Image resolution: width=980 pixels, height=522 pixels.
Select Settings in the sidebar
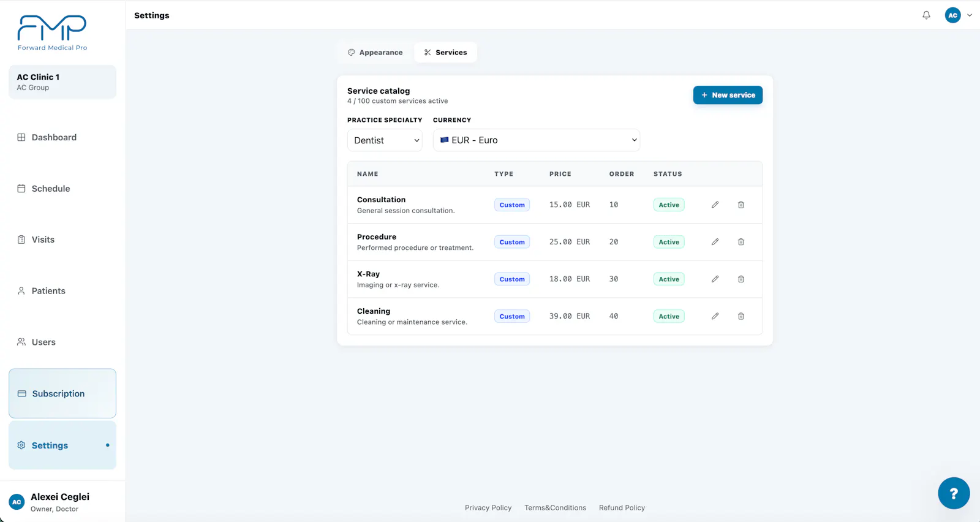pos(62,445)
